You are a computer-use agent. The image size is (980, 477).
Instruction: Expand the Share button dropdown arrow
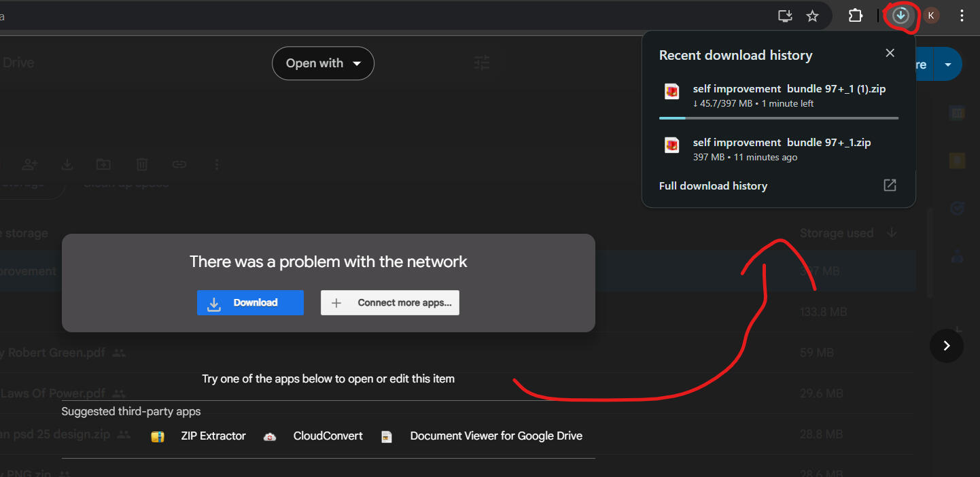coord(948,65)
